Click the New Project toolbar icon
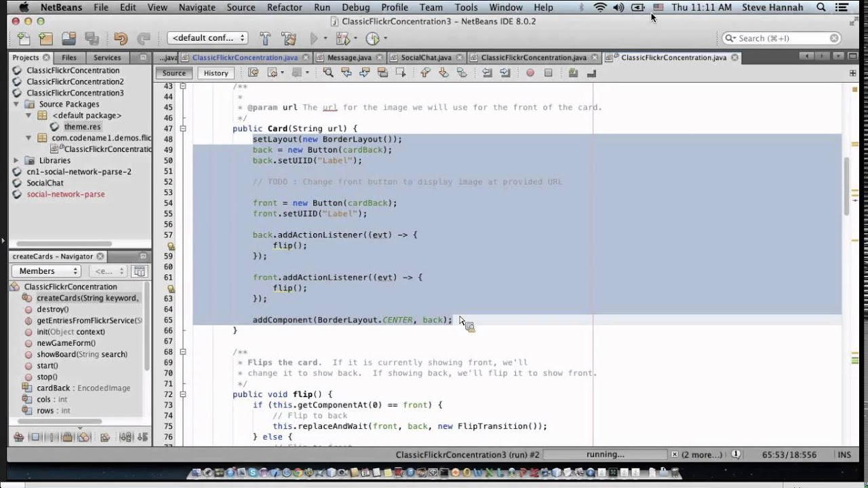 pos(45,39)
